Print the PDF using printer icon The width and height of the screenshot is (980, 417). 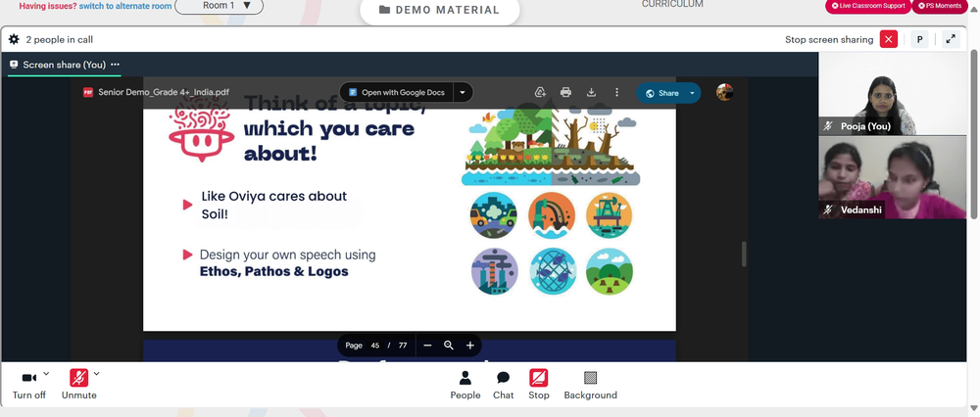pos(565,92)
